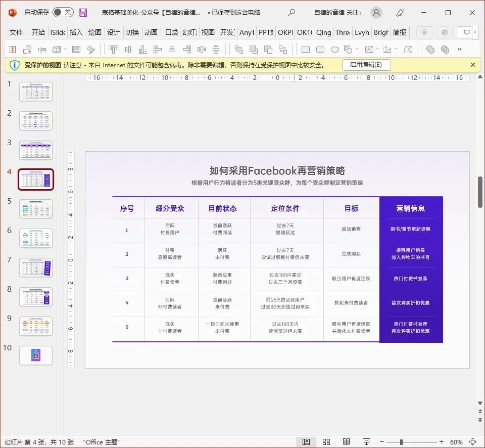The height and width of the screenshot is (448, 485).
Task: Start slideshow from the status bar play icon
Action: click(x=366, y=441)
